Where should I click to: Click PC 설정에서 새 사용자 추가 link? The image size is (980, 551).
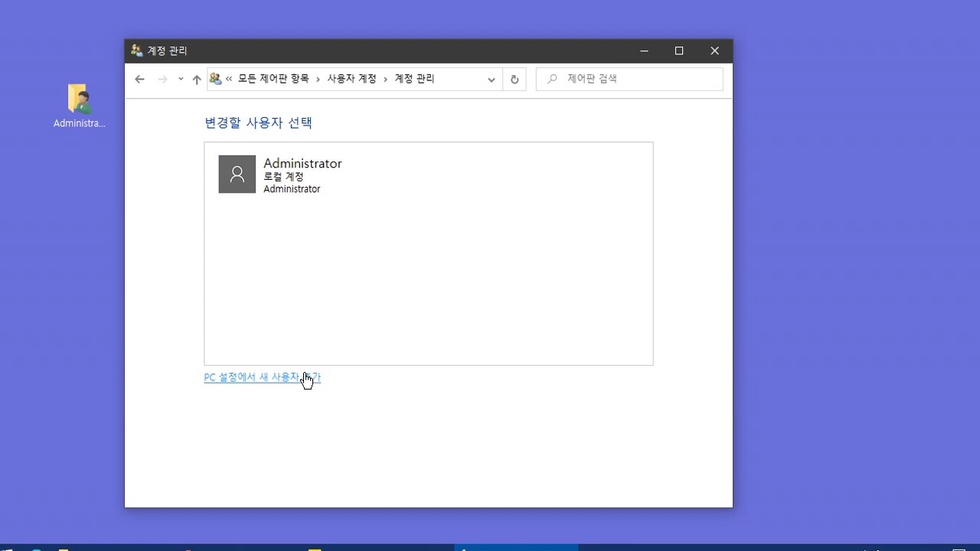coord(263,377)
